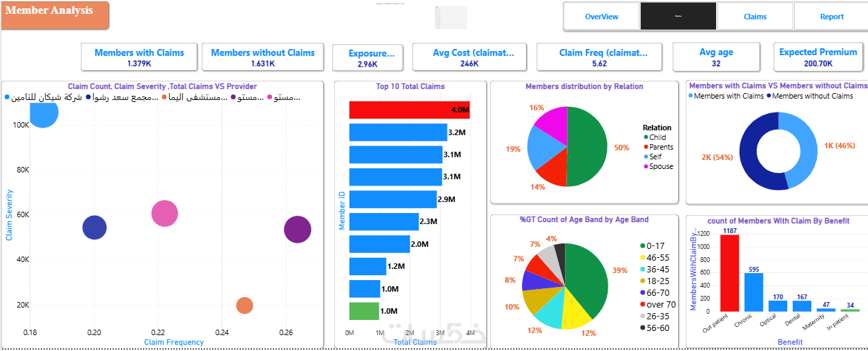Select the Members without Claims KPI card
Screen dimensions: 868x351
coord(263,57)
